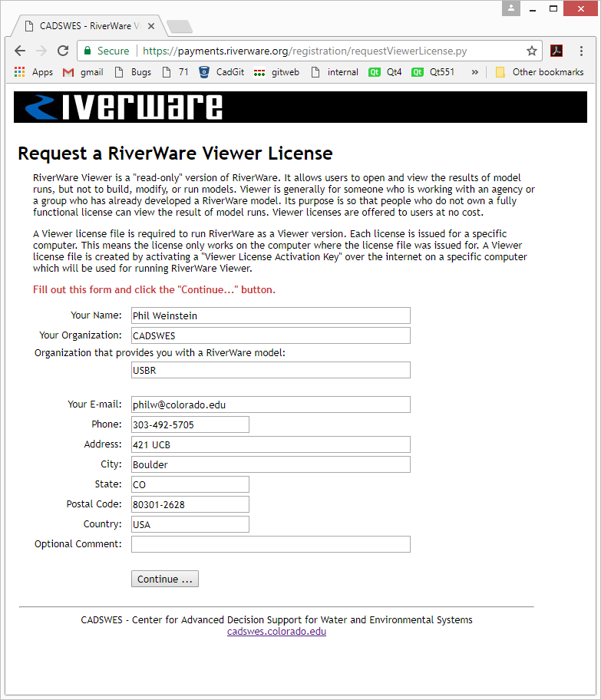The image size is (601, 700).
Task: Open the internal bookmark
Action: click(335, 72)
